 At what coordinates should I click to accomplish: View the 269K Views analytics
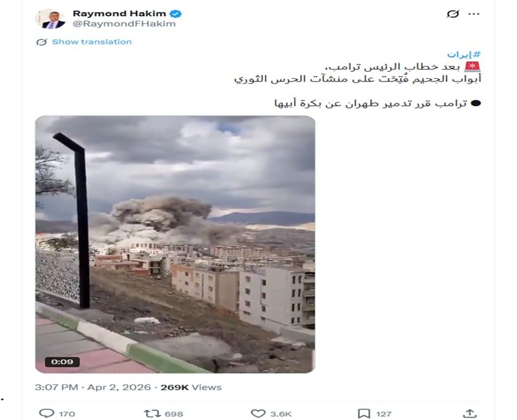191,387
